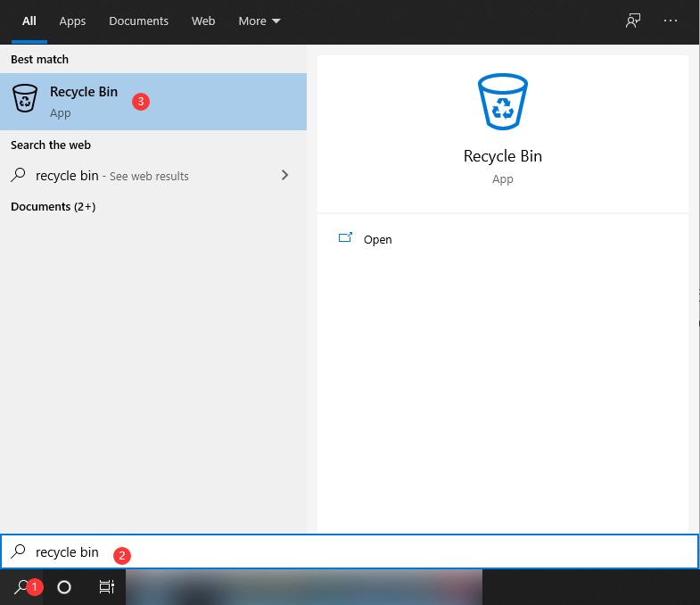
Task: Expand the More filters dropdown
Action: [259, 21]
